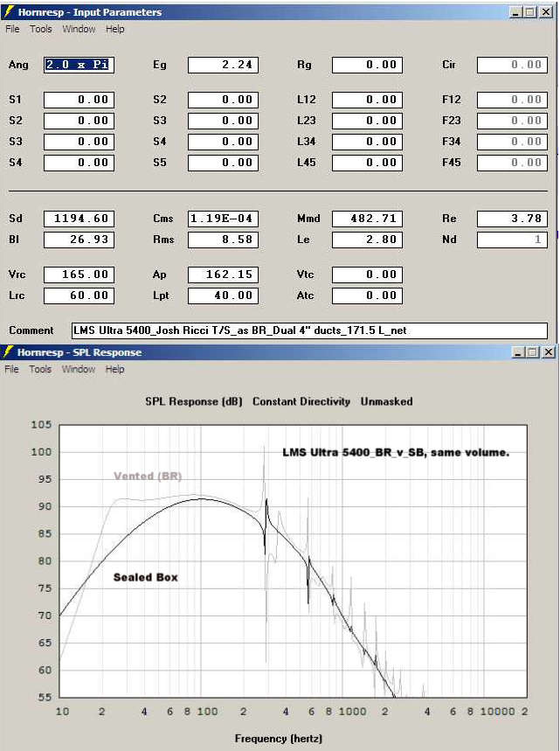Image resolution: width=560 pixels, height=751 pixels.
Task: Click the L12 input field
Action: click(367, 100)
